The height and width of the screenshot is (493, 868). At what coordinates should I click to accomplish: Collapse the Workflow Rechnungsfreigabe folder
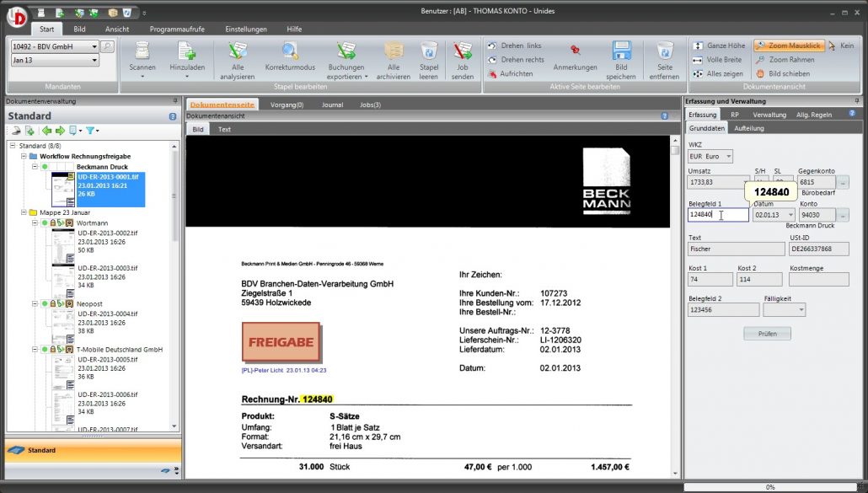coord(24,157)
